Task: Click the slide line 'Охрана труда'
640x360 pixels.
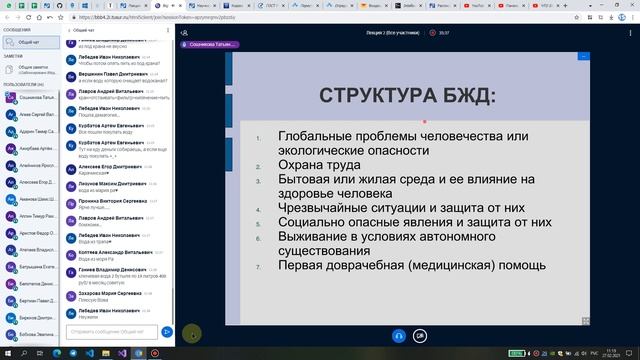Action: click(319, 165)
